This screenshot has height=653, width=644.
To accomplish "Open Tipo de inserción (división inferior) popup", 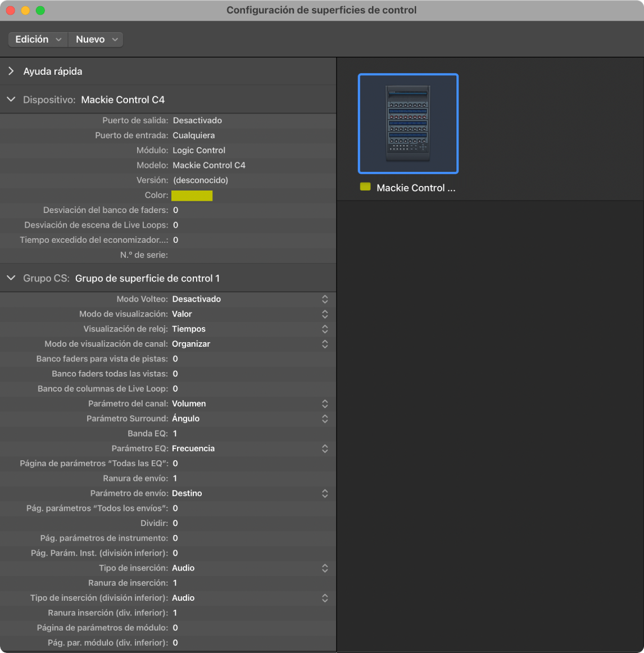I will coord(325,597).
